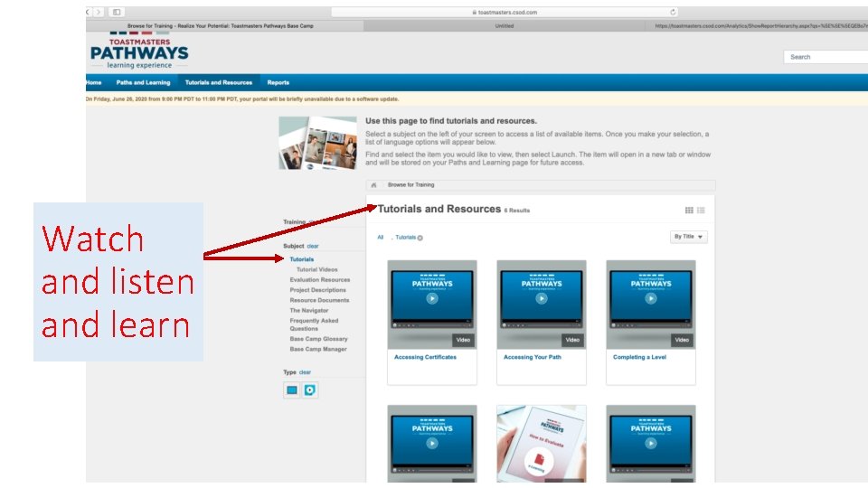Remove the Tutorials filter with x icon

(420, 238)
